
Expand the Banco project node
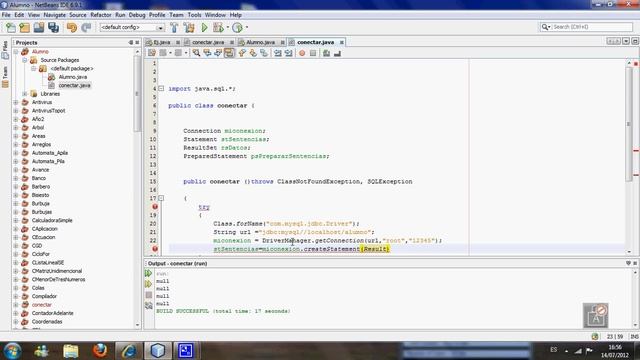[x=16, y=178]
